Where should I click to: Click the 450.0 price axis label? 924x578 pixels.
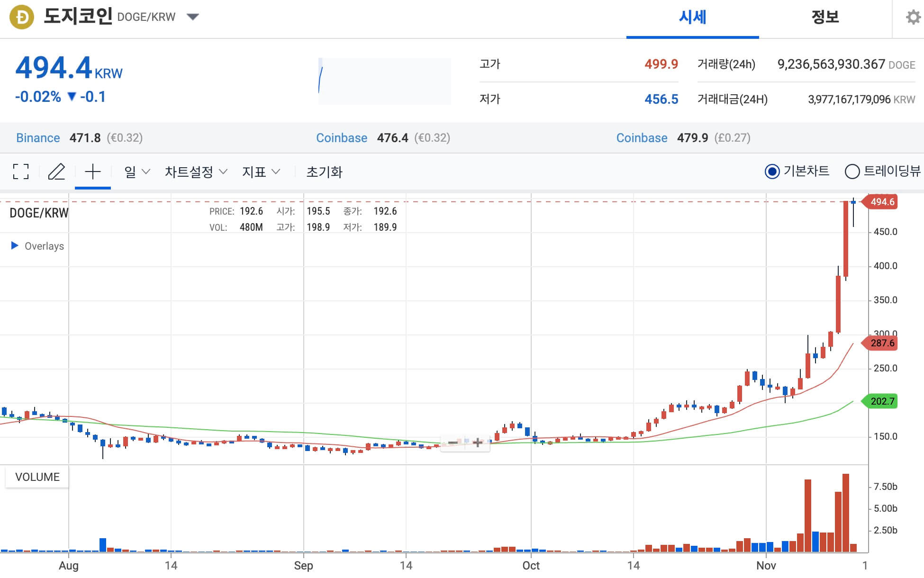pyautogui.click(x=885, y=232)
